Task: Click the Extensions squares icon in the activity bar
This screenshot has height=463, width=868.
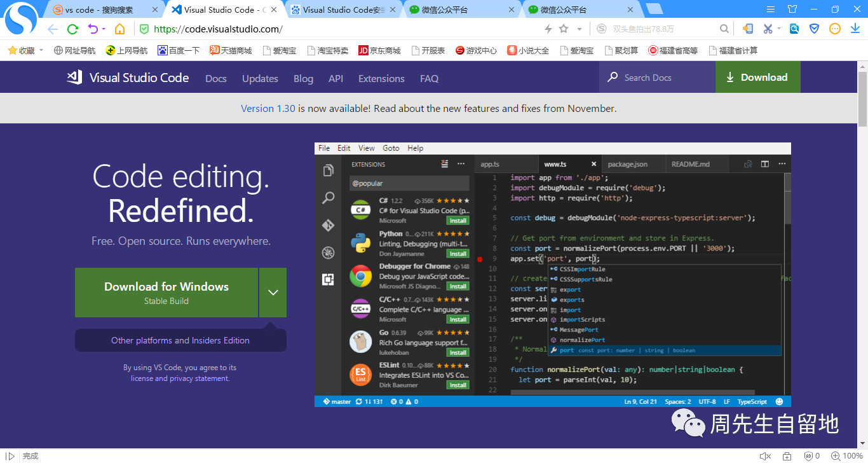Action: [x=328, y=279]
